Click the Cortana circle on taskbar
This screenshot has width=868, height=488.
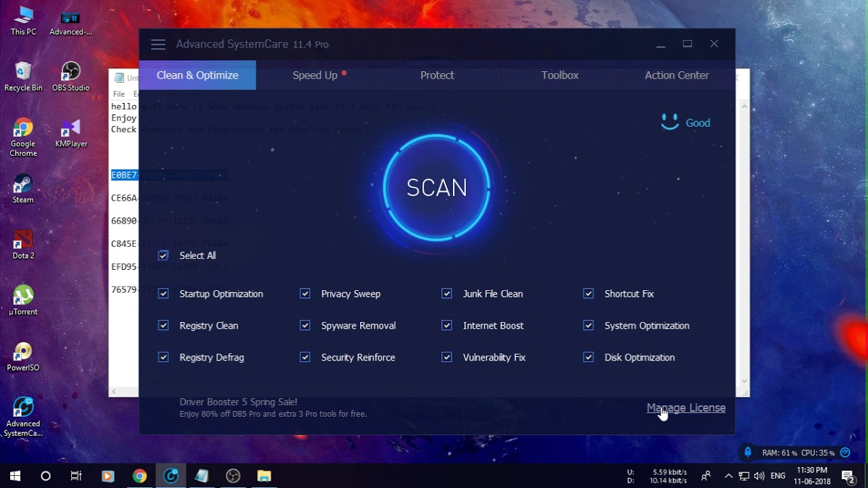coord(45,476)
